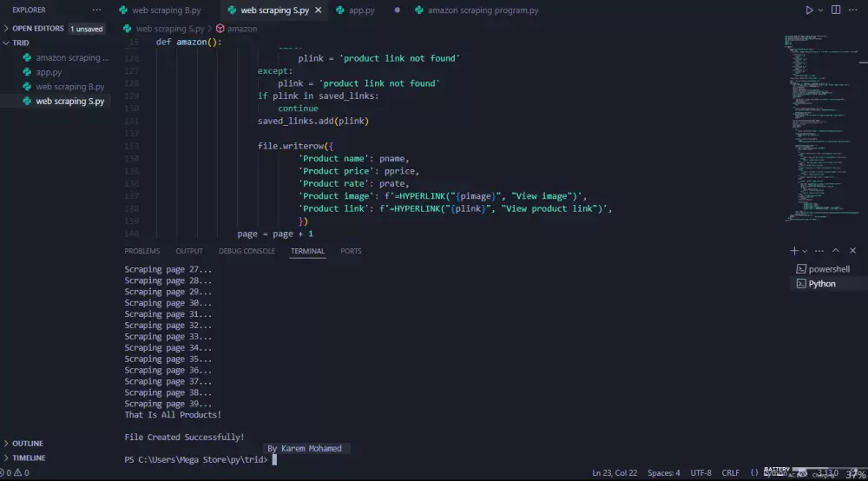Change indentation via Spaces: 4
The height and width of the screenshot is (481, 868).
tap(664, 472)
